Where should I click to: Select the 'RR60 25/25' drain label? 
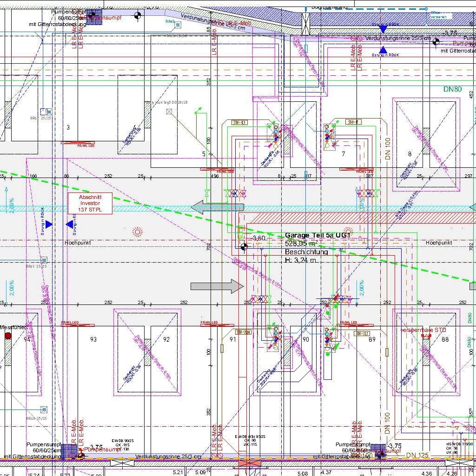36,418
